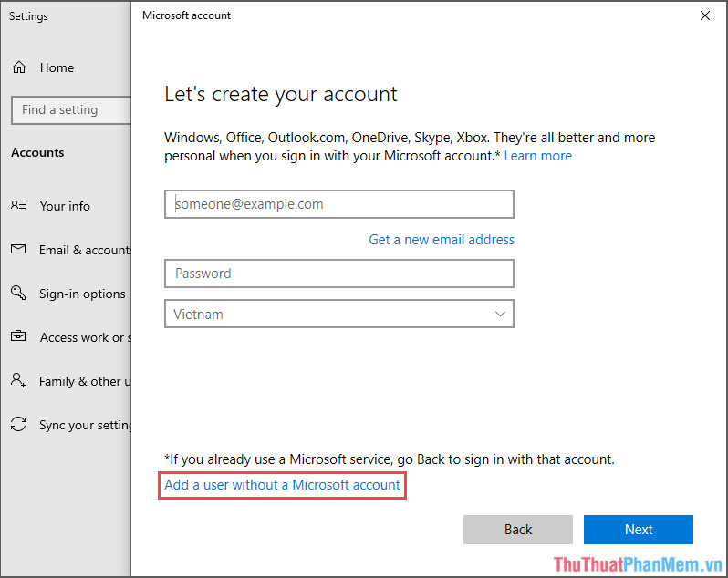
Task: Open the Vietnam country dropdown
Action: coord(339,314)
